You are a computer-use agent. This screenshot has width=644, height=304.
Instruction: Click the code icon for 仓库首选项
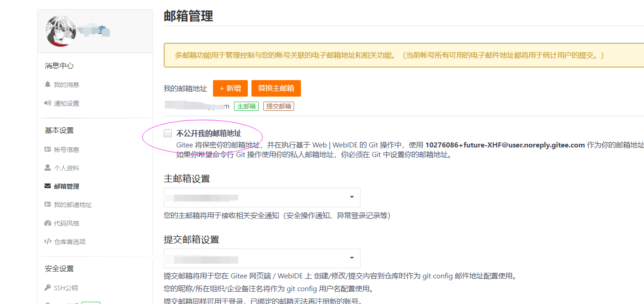pyautogui.click(x=48, y=241)
